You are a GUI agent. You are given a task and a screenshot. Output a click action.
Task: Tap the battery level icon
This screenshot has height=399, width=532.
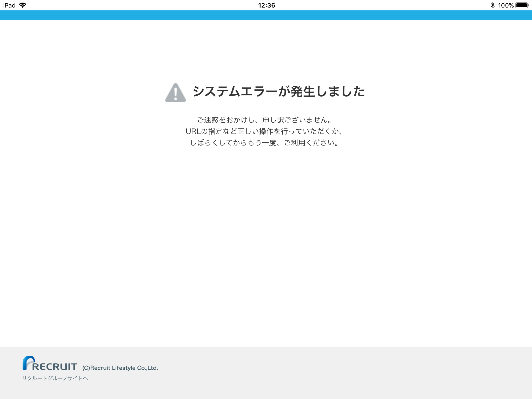point(522,5)
